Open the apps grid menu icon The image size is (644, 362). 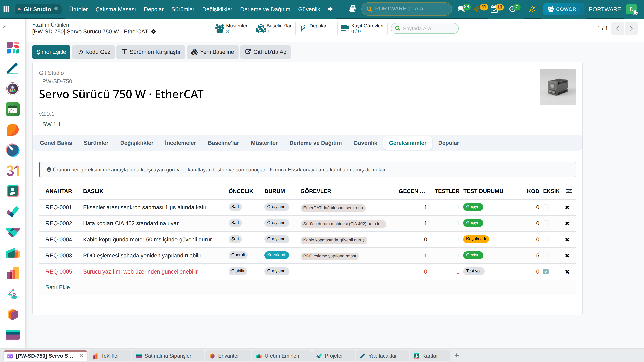pos(6,9)
